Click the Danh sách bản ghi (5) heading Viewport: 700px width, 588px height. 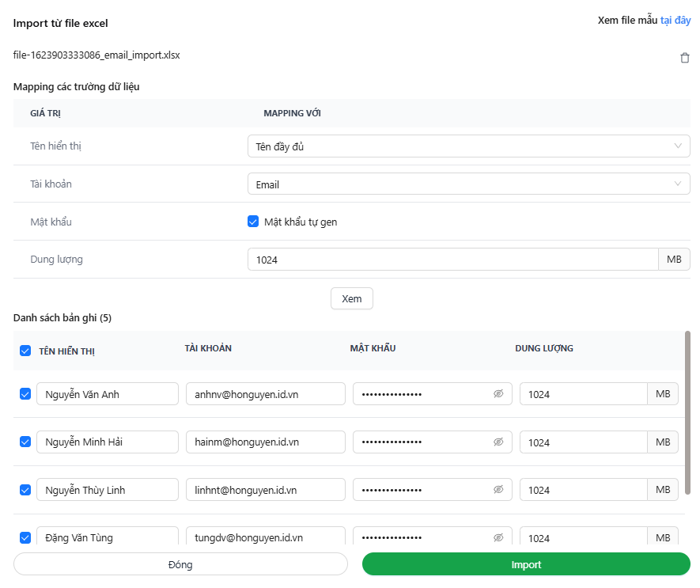62,317
